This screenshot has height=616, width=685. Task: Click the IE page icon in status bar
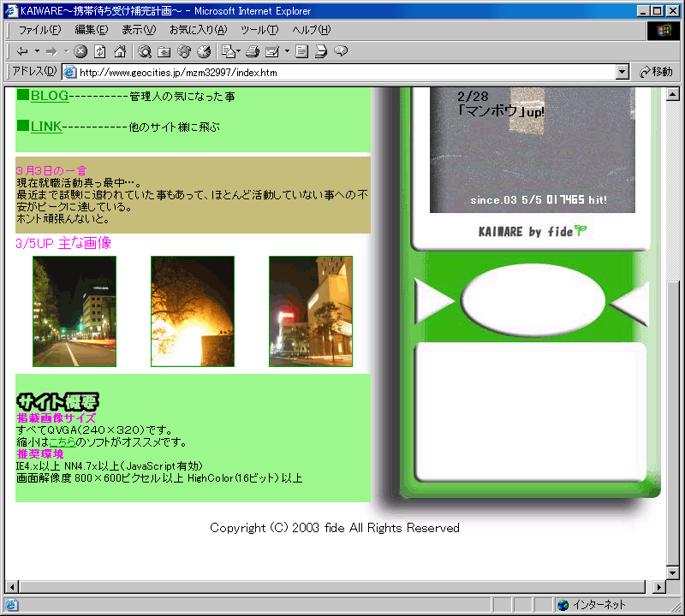(11, 605)
